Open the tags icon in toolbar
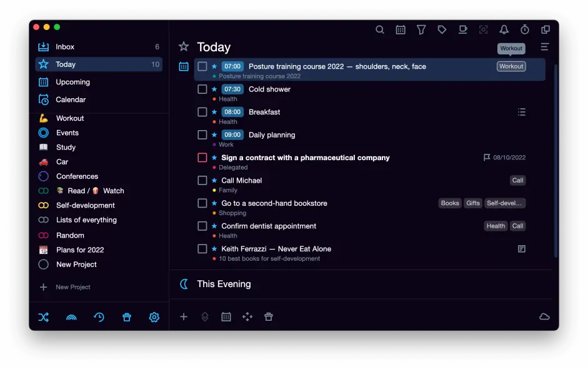Viewport: 588px width, 369px height. pyautogui.click(x=442, y=29)
